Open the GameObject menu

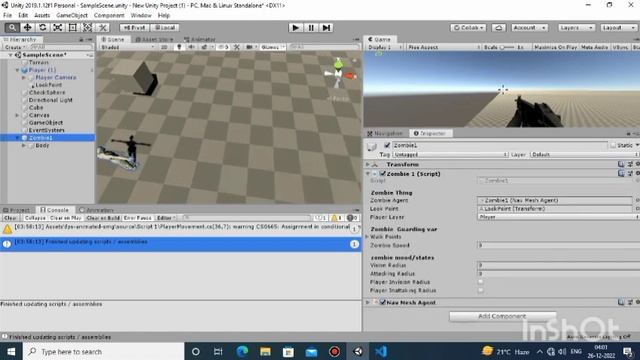[72, 15]
